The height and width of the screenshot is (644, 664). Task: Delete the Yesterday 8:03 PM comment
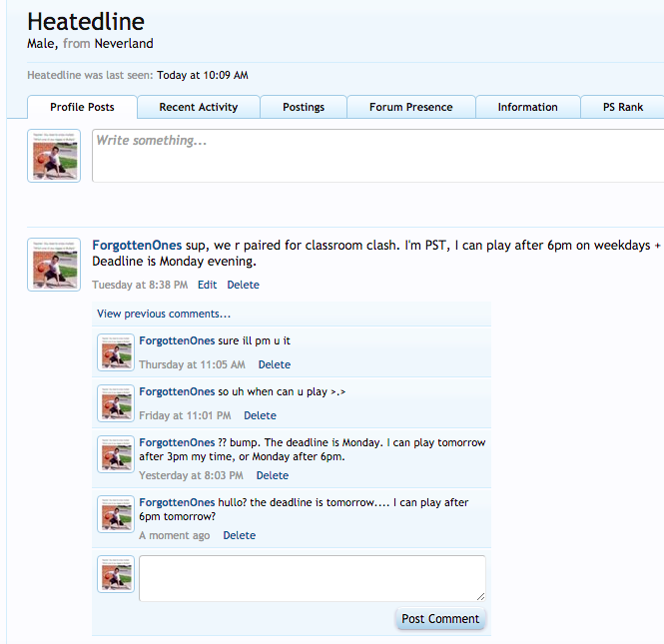click(272, 475)
